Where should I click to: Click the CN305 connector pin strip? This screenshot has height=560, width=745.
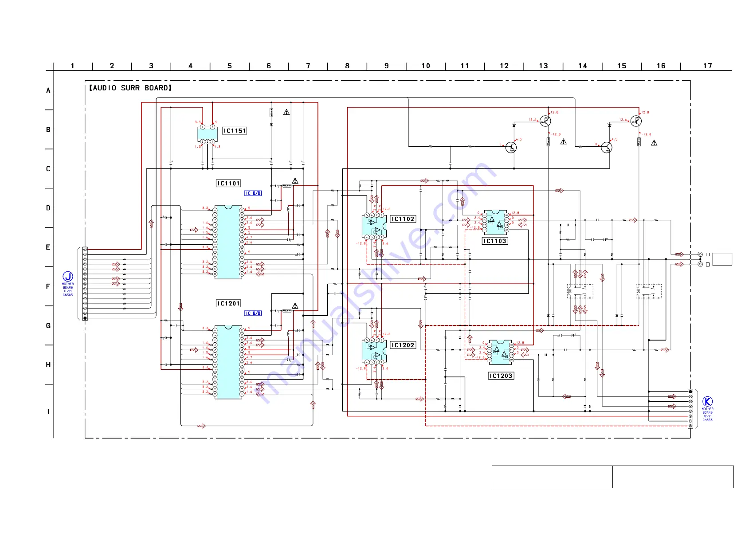85,284
